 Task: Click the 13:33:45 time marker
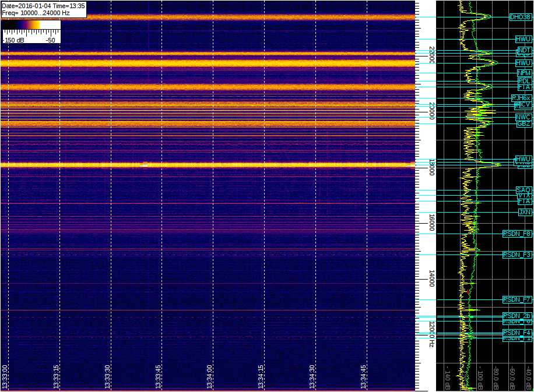[x=159, y=376]
